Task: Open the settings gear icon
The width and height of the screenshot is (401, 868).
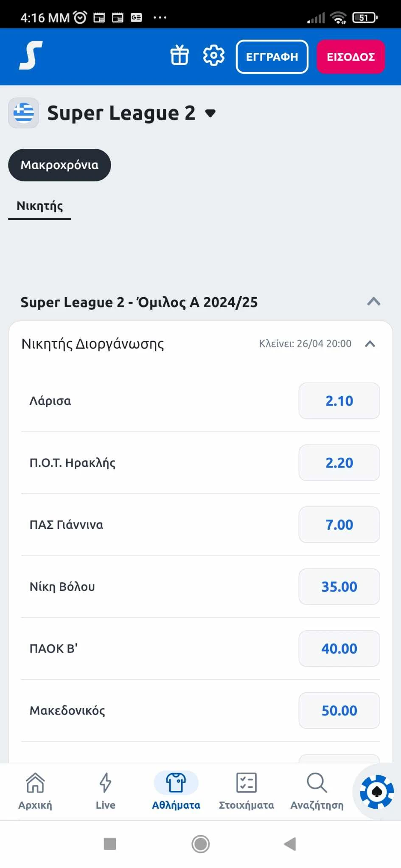Action: pos(213,56)
